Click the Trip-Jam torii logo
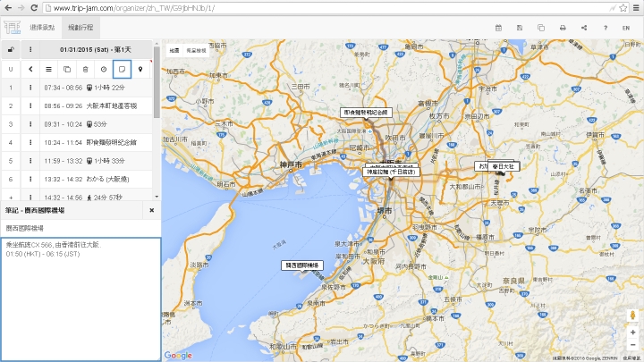The width and height of the screenshot is (644, 362). tap(12, 28)
